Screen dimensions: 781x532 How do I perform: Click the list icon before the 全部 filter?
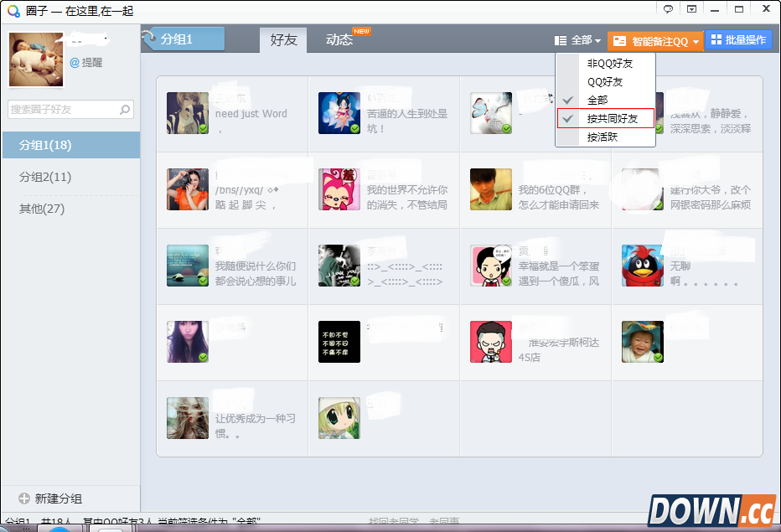click(559, 39)
